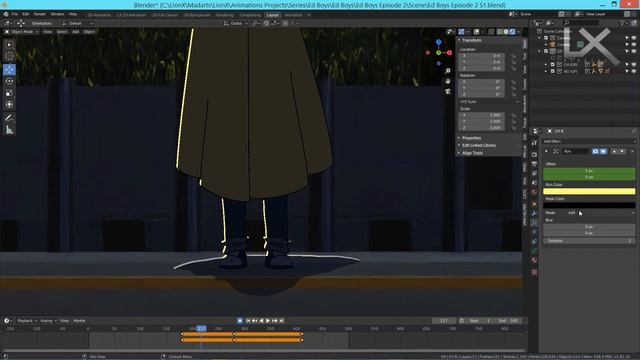Switch to rendered viewport shading

click(512, 31)
